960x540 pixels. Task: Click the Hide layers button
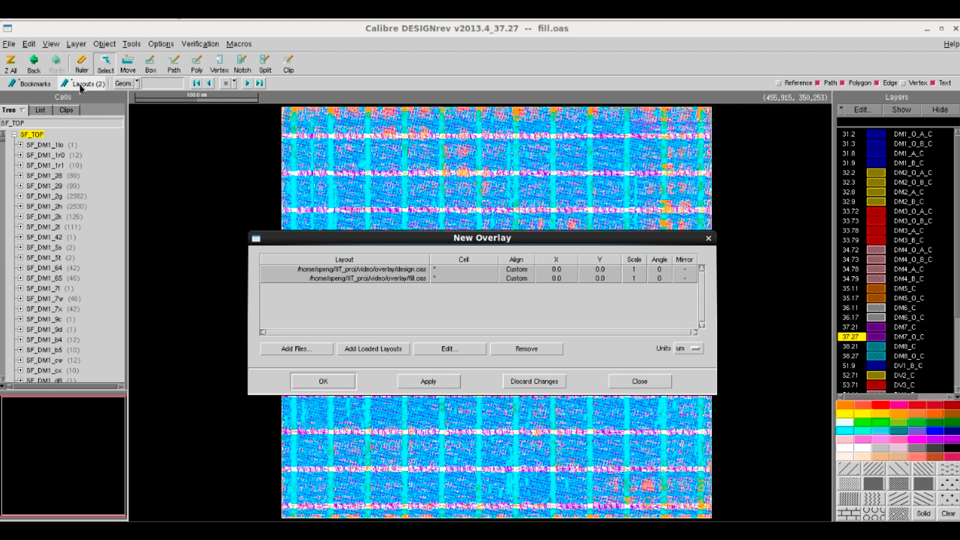(x=940, y=110)
